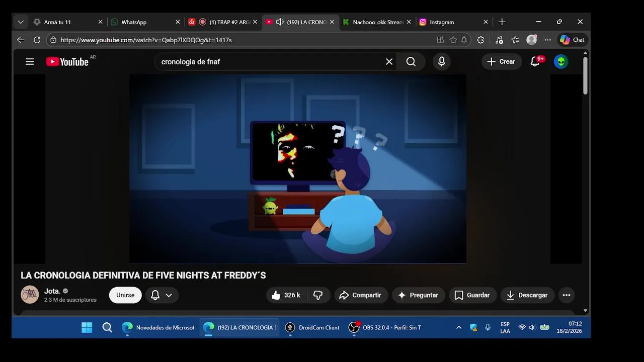Switch the ESP LAA input language
The height and width of the screenshot is (362, 644).
(505, 327)
